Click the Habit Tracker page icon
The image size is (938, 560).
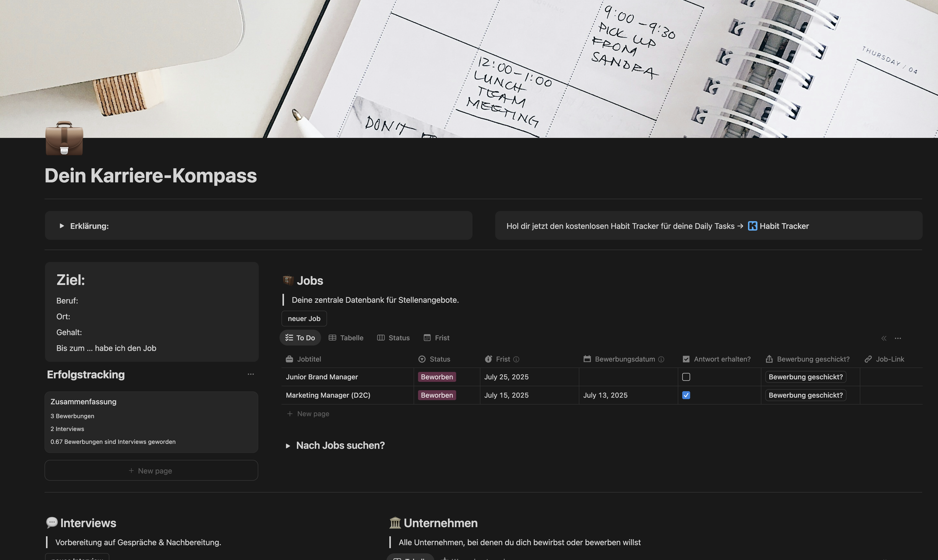click(x=752, y=226)
